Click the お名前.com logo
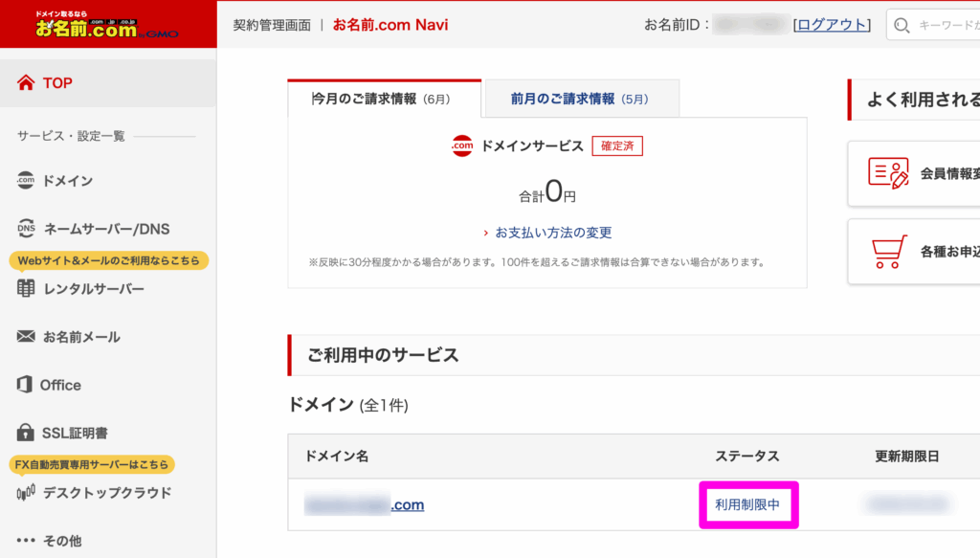 [106, 25]
